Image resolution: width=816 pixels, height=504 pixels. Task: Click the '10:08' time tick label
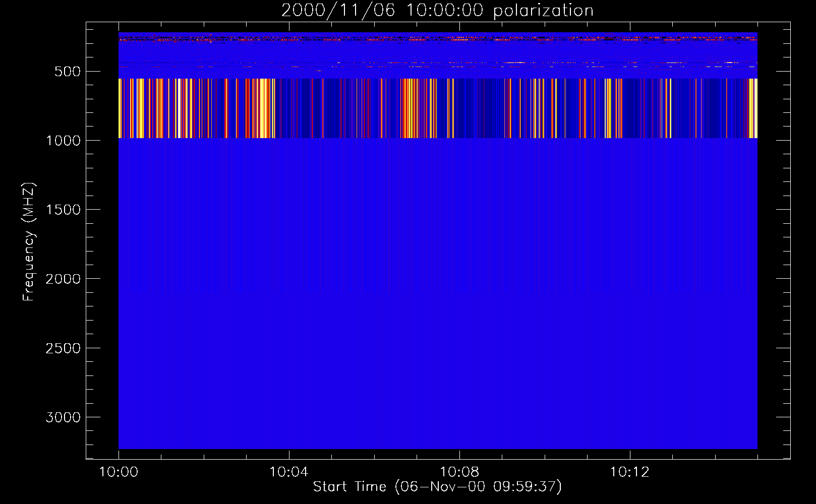[459, 472]
